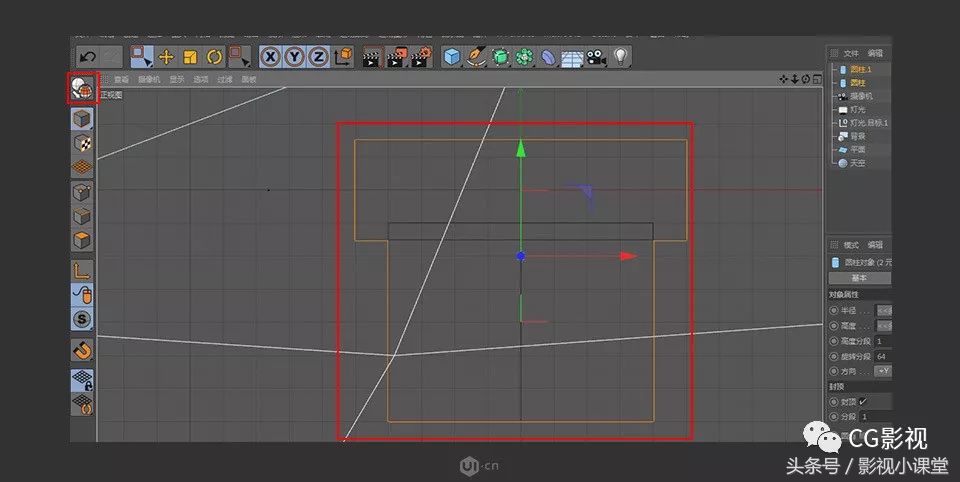Viewport: 960px width, 482px height.
Task: Select the Rotate tool icon
Action: click(214, 57)
